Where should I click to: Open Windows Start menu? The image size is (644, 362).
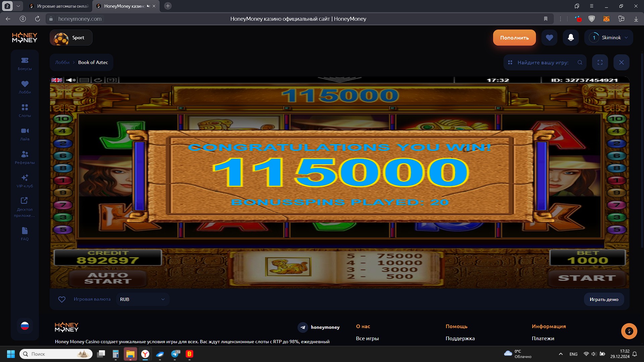[11, 354]
